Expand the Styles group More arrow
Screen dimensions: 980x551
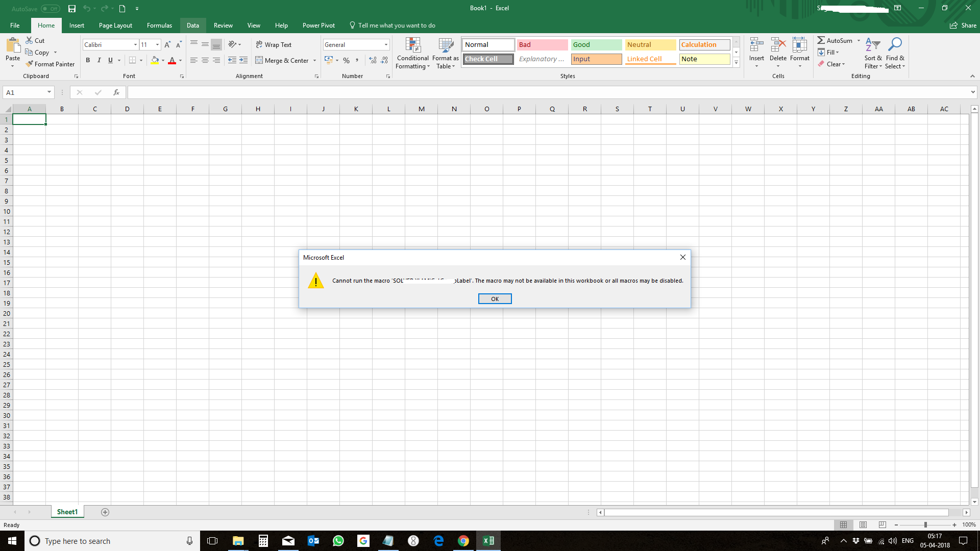pos(737,62)
